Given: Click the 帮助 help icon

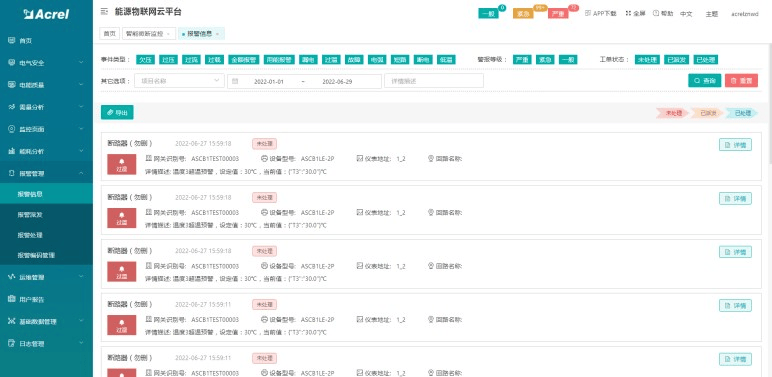Looking at the screenshot, I should tap(656, 13).
